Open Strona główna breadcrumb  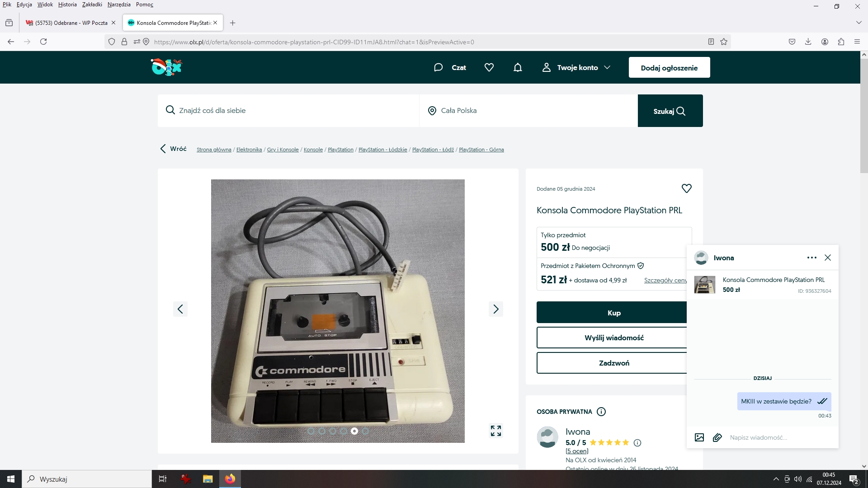[x=214, y=150]
